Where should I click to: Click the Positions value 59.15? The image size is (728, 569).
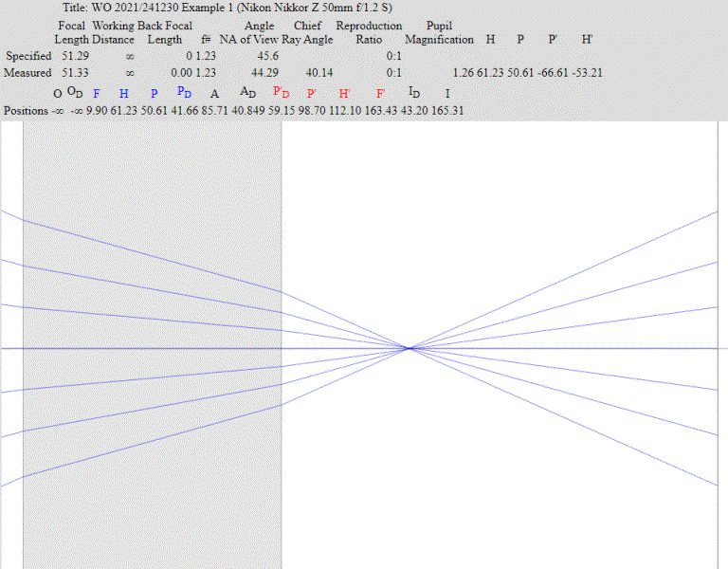click(x=282, y=111)
